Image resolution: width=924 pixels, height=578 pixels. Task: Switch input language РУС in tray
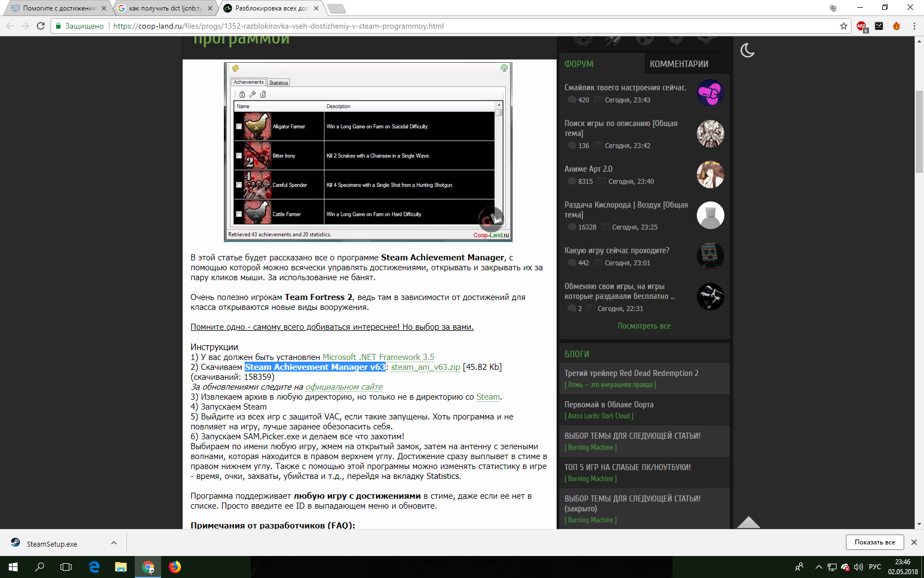[875, 567]
